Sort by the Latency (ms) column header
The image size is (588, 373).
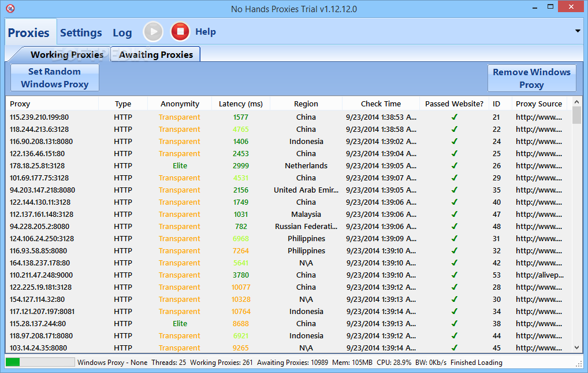coord(240,104)
